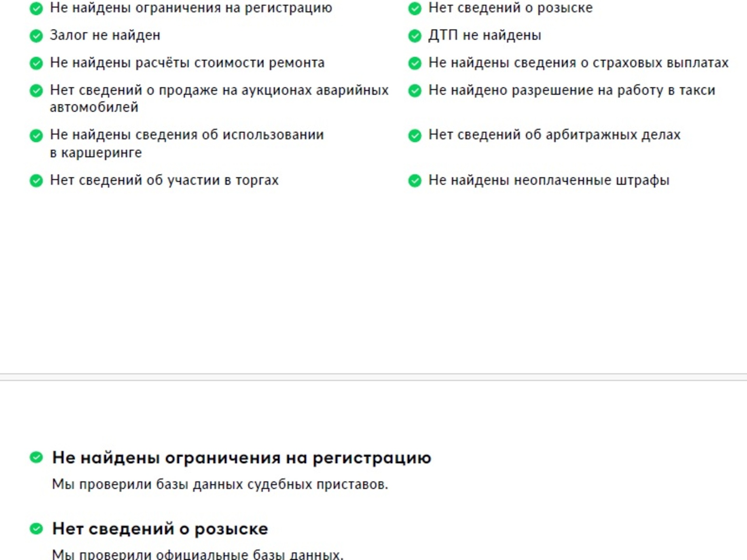Image resolution: width=747 pixels, height=560 pixels.
Task: Click bold heading 'Нет сведений о розыске'
Action: [x=160, y=529]
